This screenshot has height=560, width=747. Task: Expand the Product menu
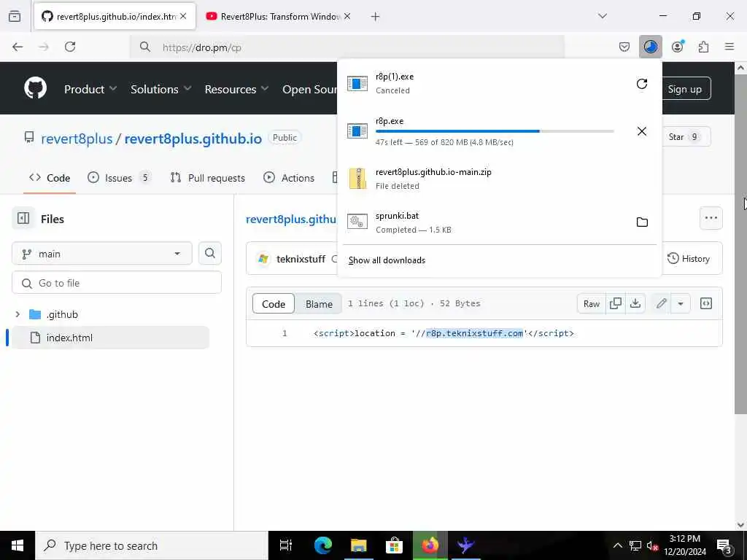point(90,89)
